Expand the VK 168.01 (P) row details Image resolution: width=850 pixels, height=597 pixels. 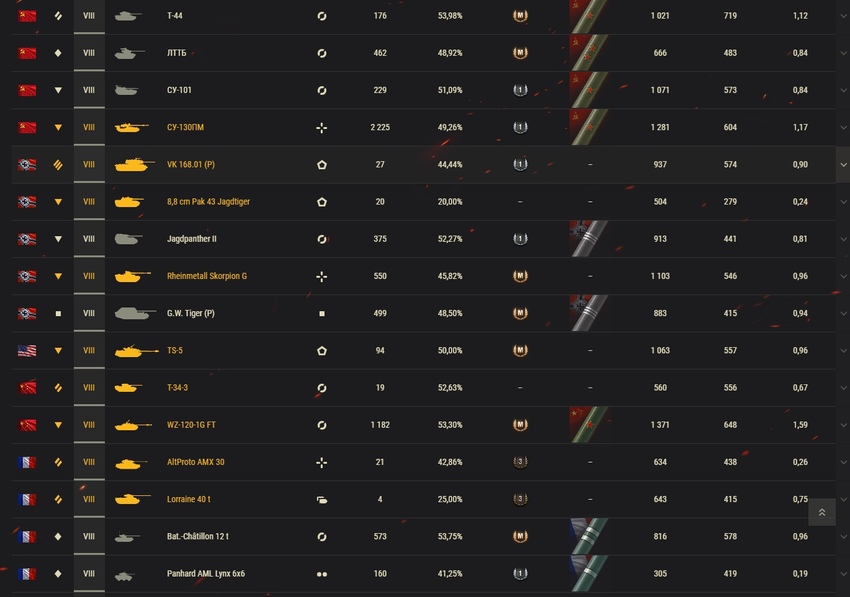point(843,165)
